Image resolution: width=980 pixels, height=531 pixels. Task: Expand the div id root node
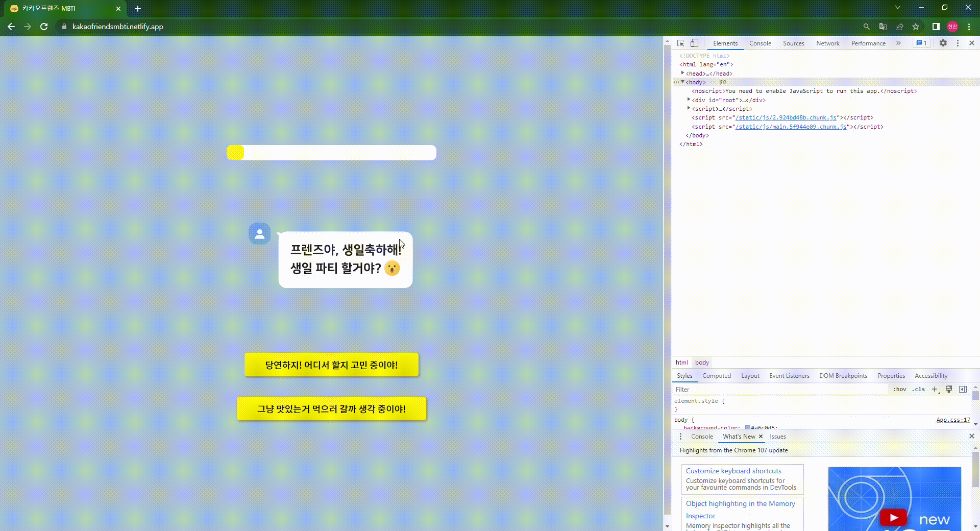click(689, 100)
